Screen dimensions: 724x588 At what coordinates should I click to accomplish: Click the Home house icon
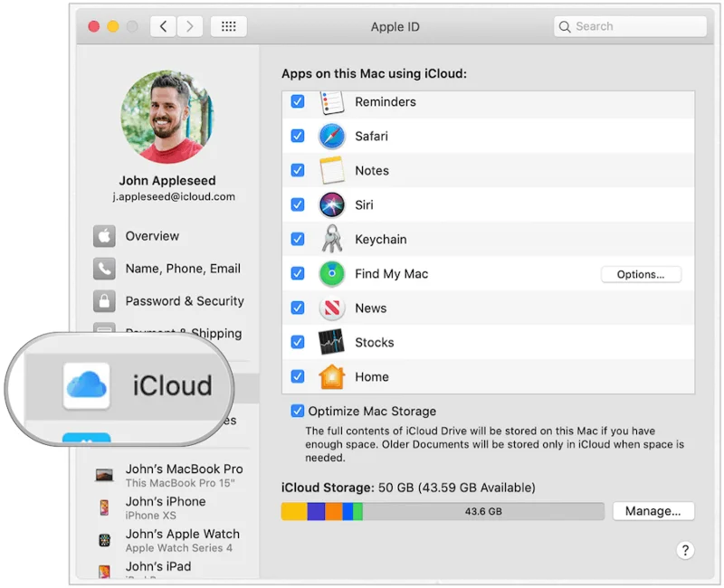click(x=331, y=376)
